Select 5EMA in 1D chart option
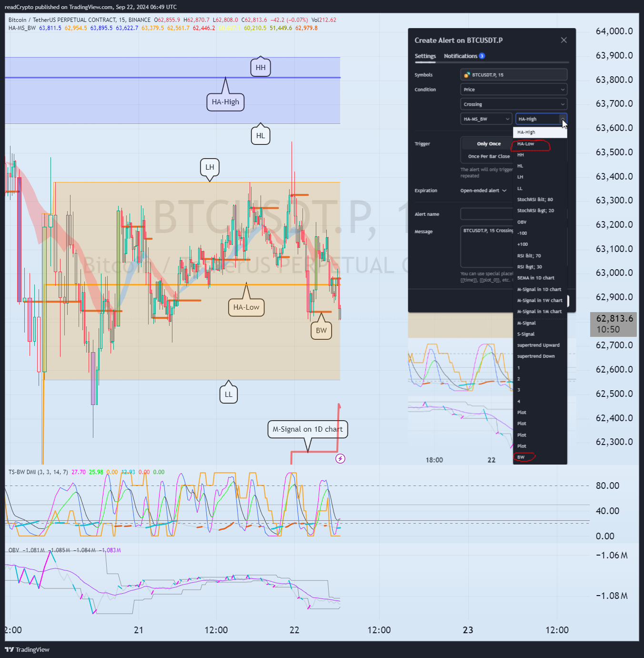644x658 pixels. [x=540, y=278]
